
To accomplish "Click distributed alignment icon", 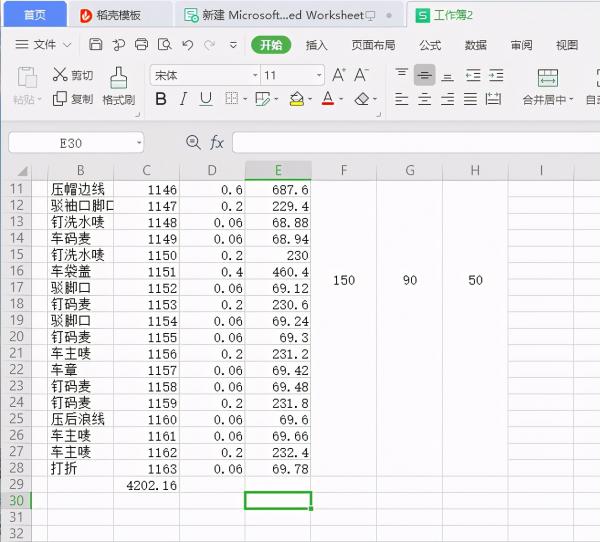I will point(493,99).
